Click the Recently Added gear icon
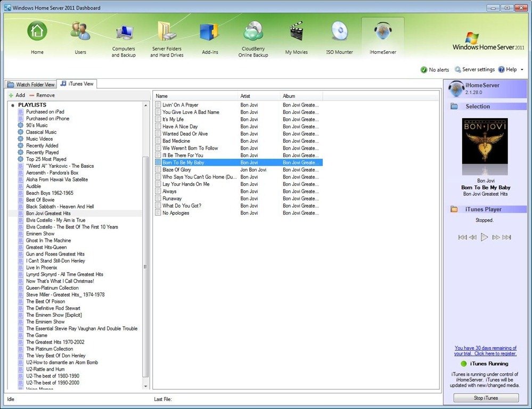 pyautogui.click(x=21, y=145)
